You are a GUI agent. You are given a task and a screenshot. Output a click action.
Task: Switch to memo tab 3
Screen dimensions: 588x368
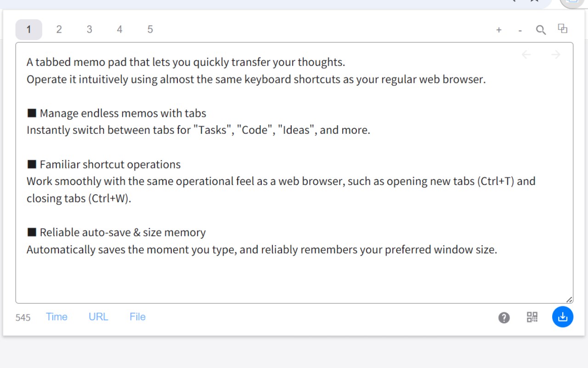(89, 29)
